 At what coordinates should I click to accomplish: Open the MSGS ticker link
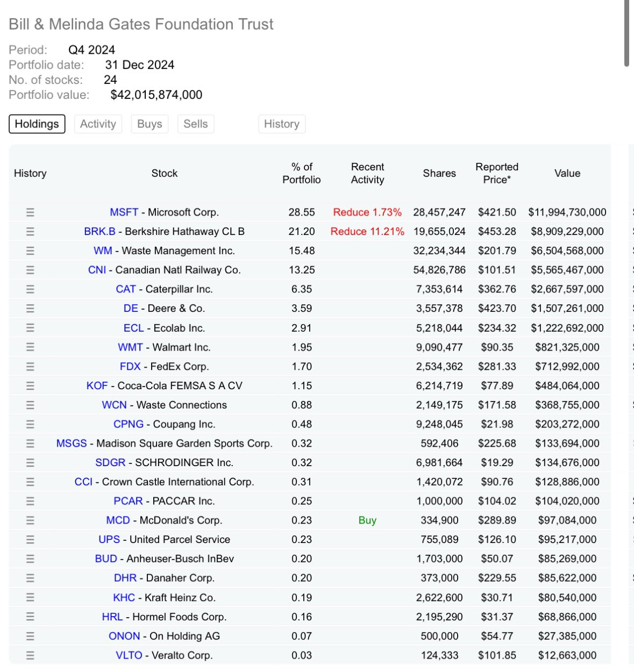tap(72, 444)
